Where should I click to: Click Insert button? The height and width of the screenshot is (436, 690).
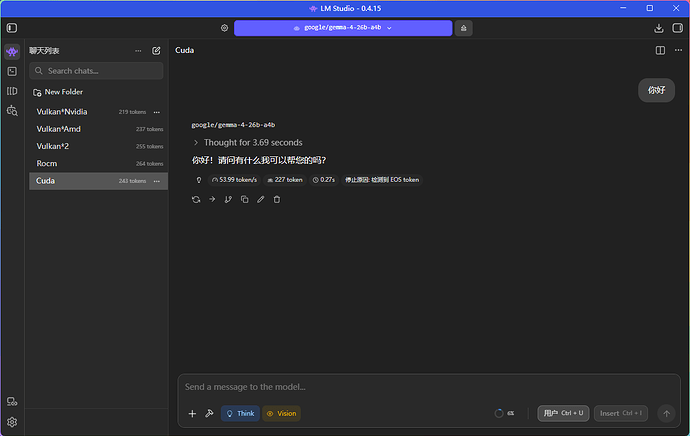click(x=620, y=413)
